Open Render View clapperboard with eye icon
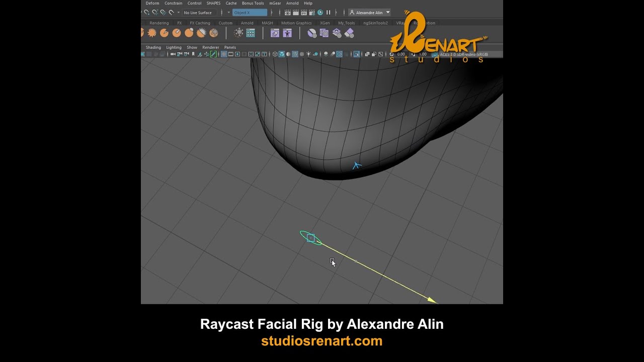This screenshot has height=362, width=644. click(x=287, y=13)
